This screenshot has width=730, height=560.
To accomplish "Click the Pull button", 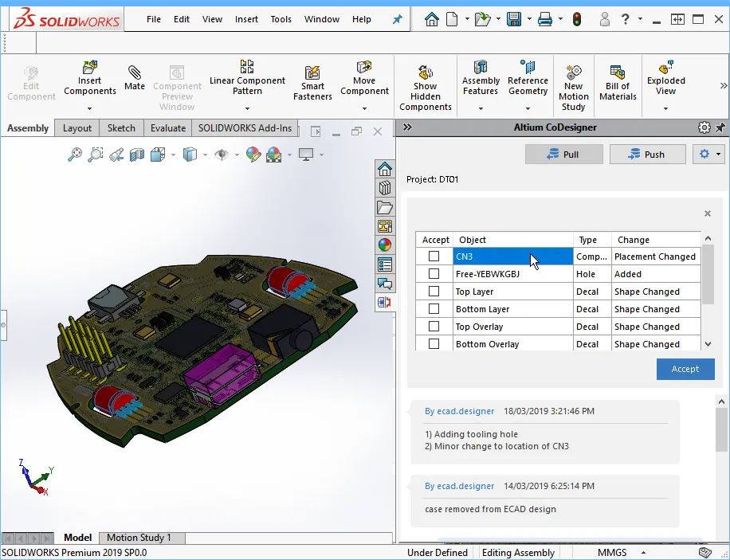I will [x=563, y=155].
